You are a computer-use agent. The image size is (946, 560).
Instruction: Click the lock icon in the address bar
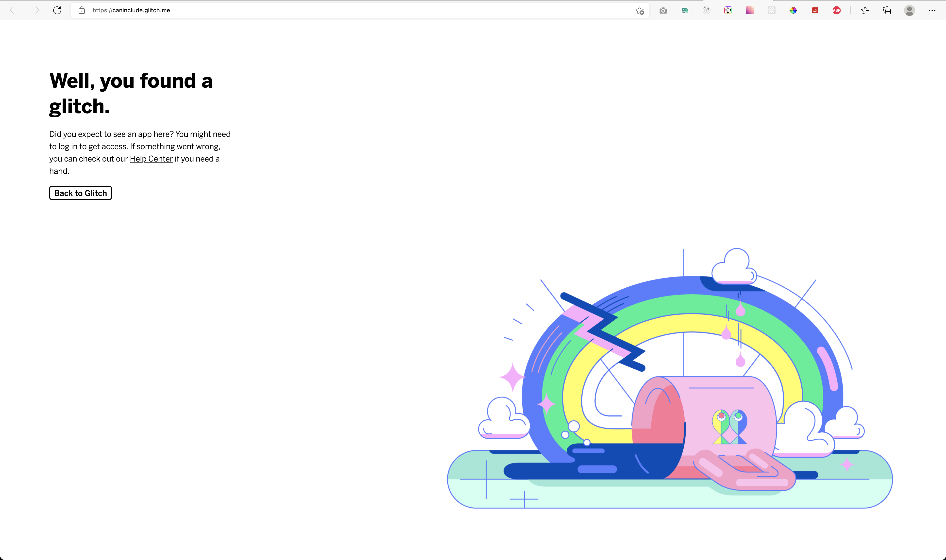pyautogui.click(x=81, y=10)
